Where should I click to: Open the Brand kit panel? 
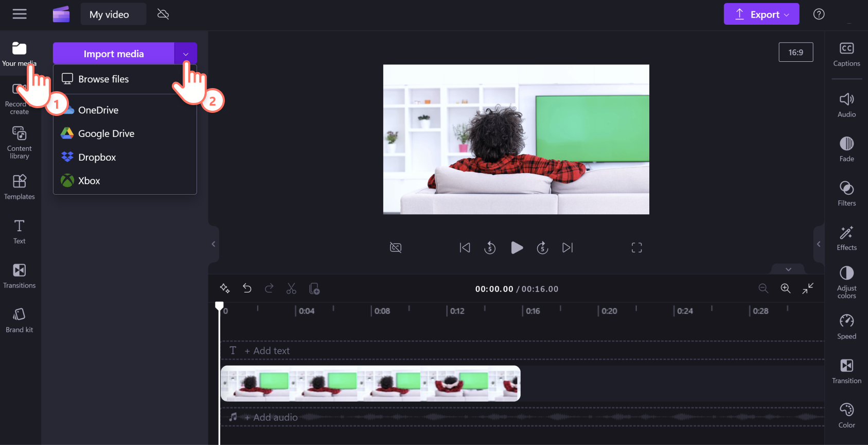[x=20, y=320]
